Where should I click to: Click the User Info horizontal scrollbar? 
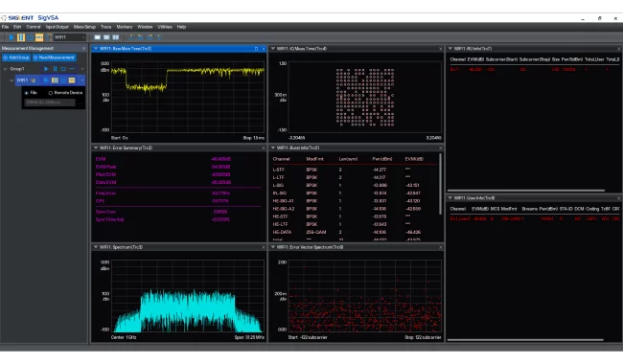point(525,340)
